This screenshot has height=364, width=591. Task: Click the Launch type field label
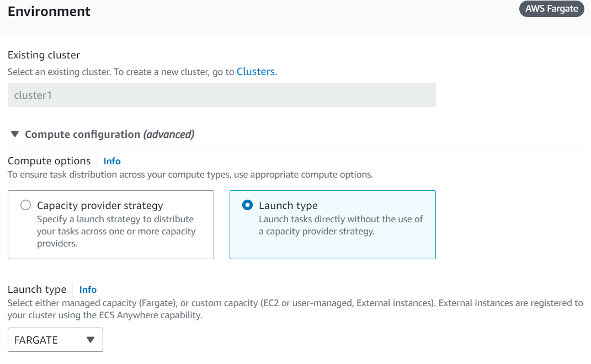click(37, 290)
